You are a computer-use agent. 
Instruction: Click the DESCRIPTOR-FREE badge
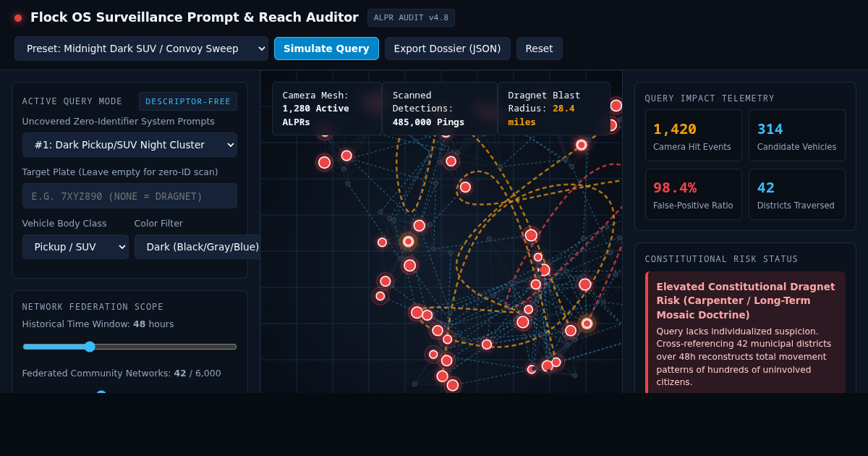[188, 101]
